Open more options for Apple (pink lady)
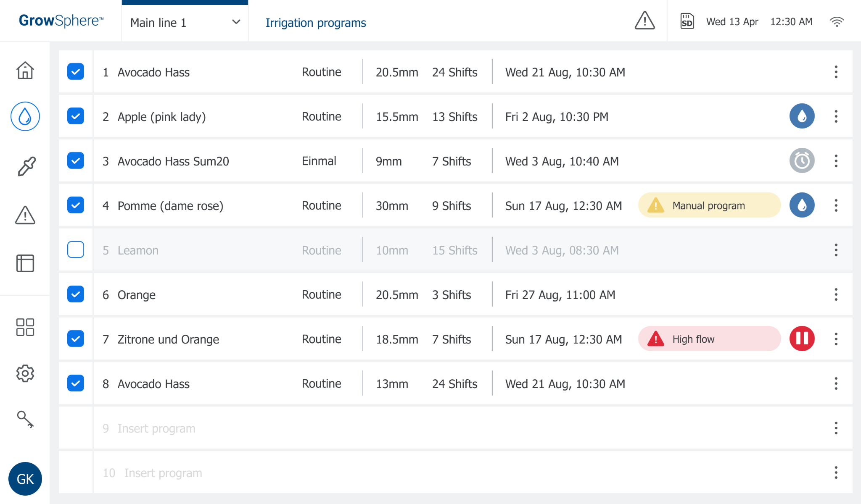Screen dimensions: 861x504 (836, 116)
